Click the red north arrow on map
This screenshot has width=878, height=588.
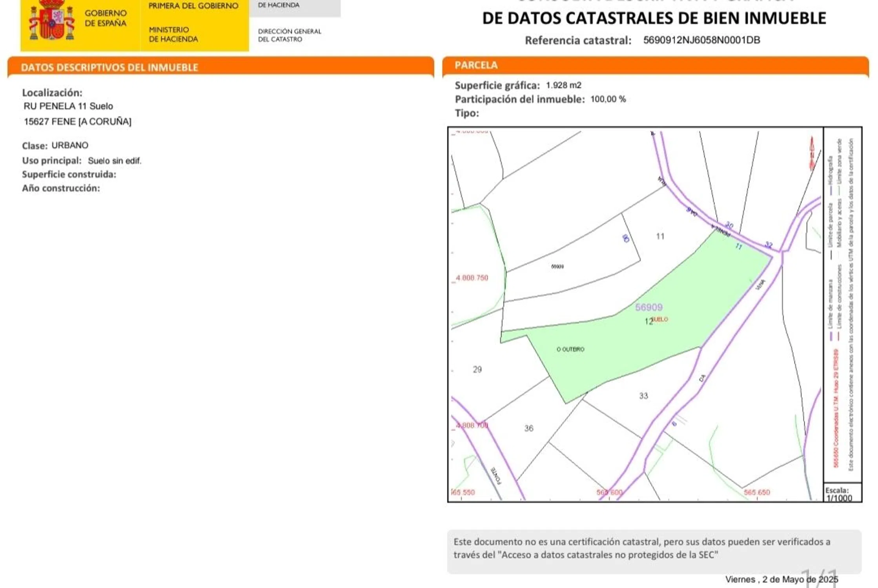[x=812, y=154]
